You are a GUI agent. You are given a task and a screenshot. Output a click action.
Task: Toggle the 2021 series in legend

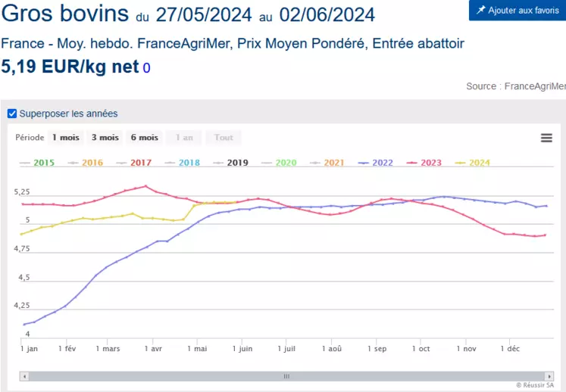327,163
